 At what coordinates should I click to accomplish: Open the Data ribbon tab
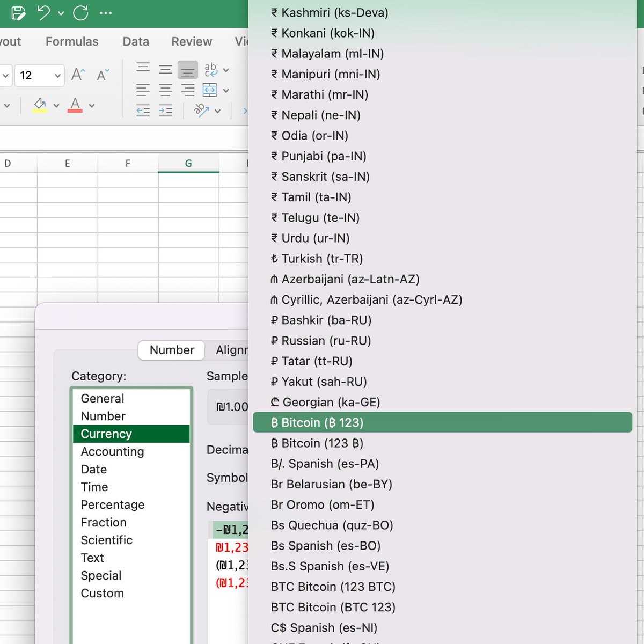pyautogui.click(x=135, y=41)
